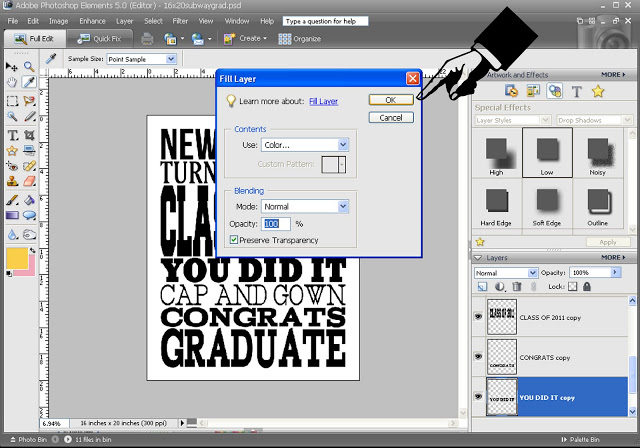
Task: Select the Healing Brush bandage tool
Action: [29, 166]
